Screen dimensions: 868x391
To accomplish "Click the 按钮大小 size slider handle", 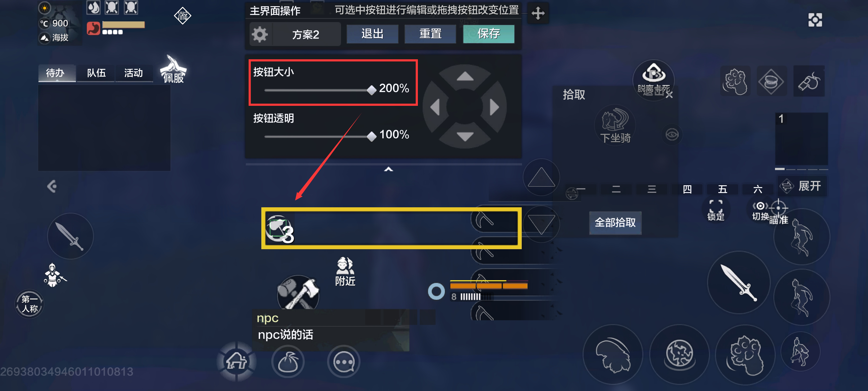I will (371, 90).
